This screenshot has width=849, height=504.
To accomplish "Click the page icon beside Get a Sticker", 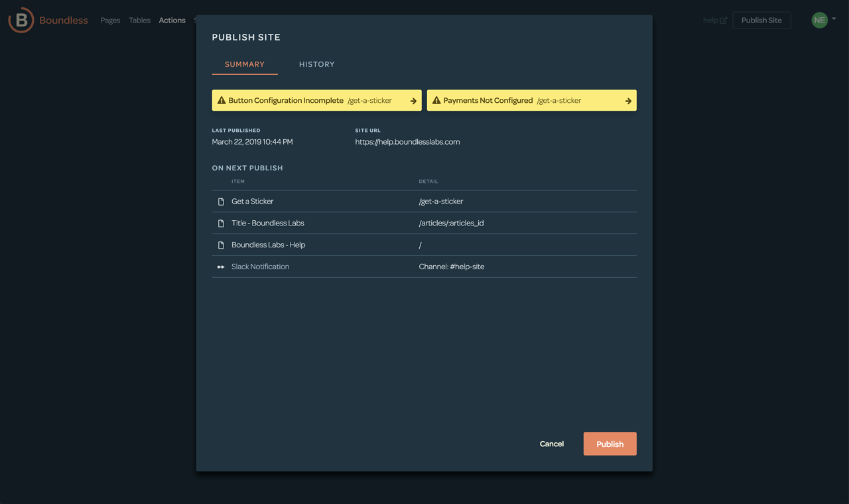I will 221,202.
